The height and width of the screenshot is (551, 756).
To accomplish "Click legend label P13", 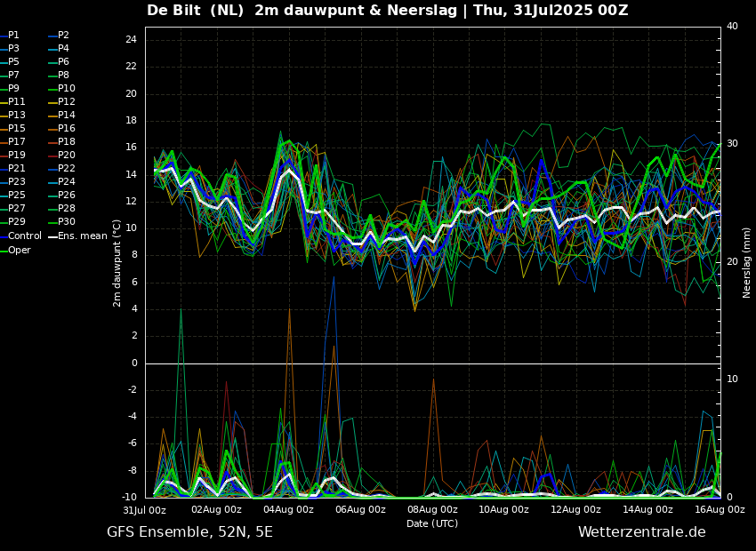I will 16,115.
